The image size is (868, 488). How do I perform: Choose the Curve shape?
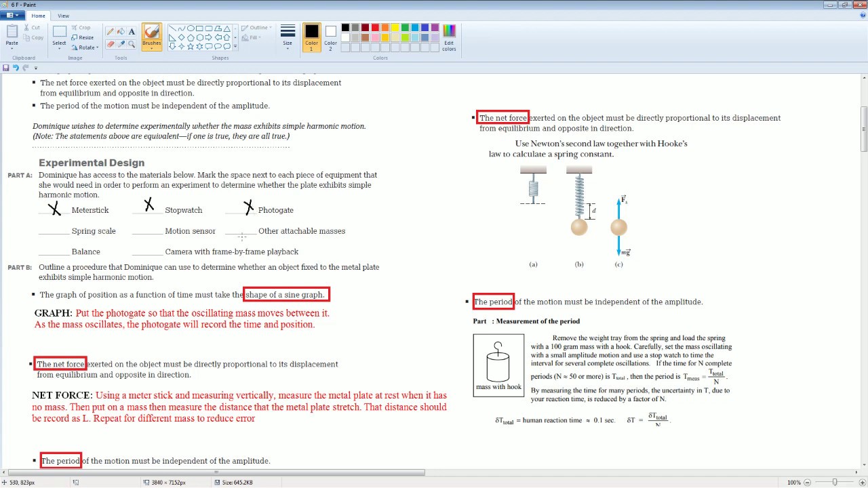pyautogui.click(x=181, y=28)
